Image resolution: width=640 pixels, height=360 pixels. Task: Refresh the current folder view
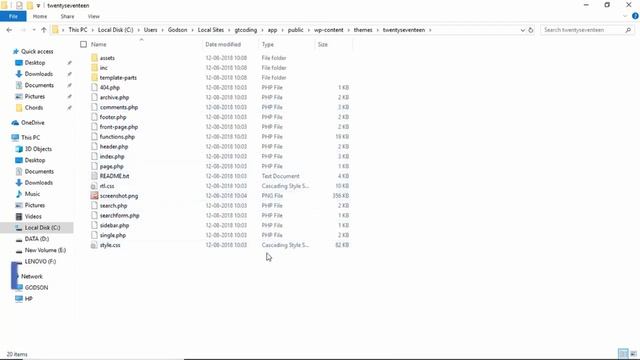(531, 30)
